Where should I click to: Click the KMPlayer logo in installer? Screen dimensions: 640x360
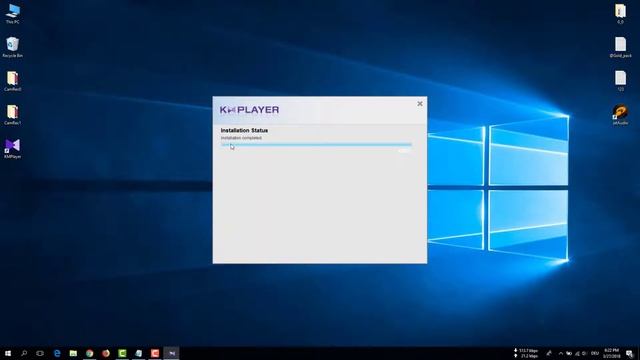pyautogui.click(x=249, y=110)
